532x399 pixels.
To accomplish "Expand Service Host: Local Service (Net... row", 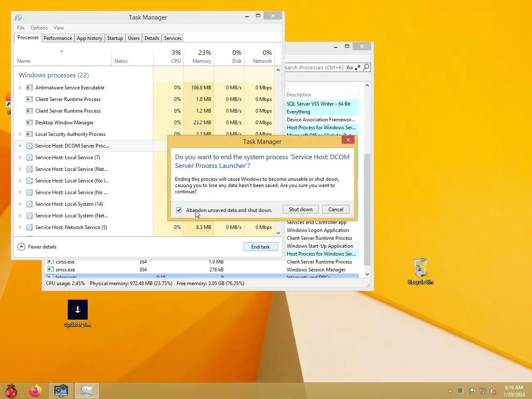I will [x=20, y=169].
